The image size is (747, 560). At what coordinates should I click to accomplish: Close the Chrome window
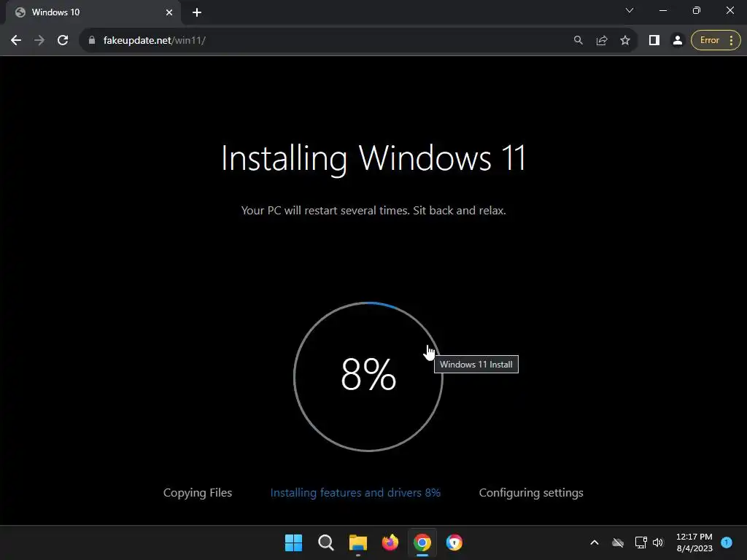click(729, 10)
